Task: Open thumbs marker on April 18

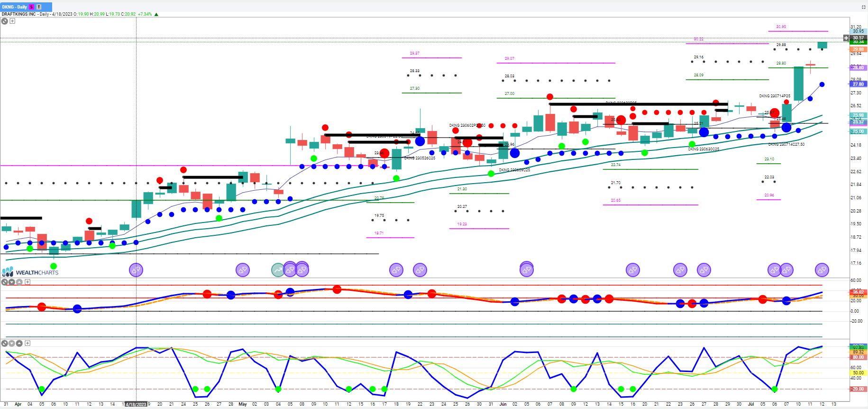Action: pyautogui.click(x=136, y=270)
